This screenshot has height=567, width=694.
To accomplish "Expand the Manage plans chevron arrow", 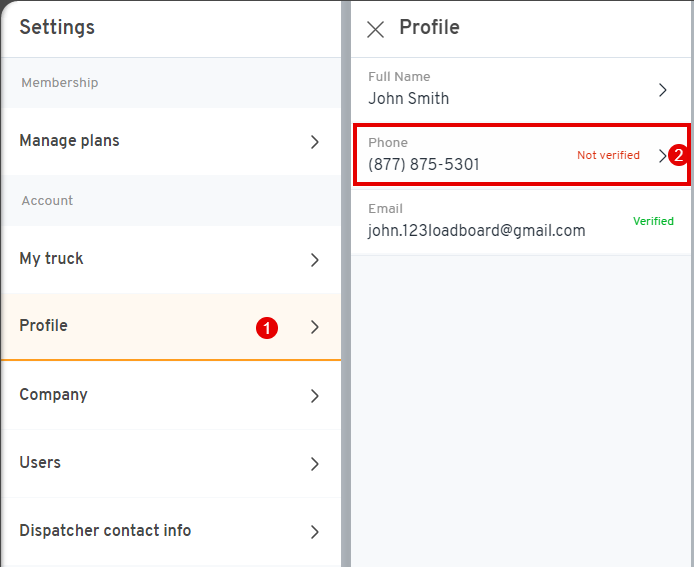I will coord(315,142).
